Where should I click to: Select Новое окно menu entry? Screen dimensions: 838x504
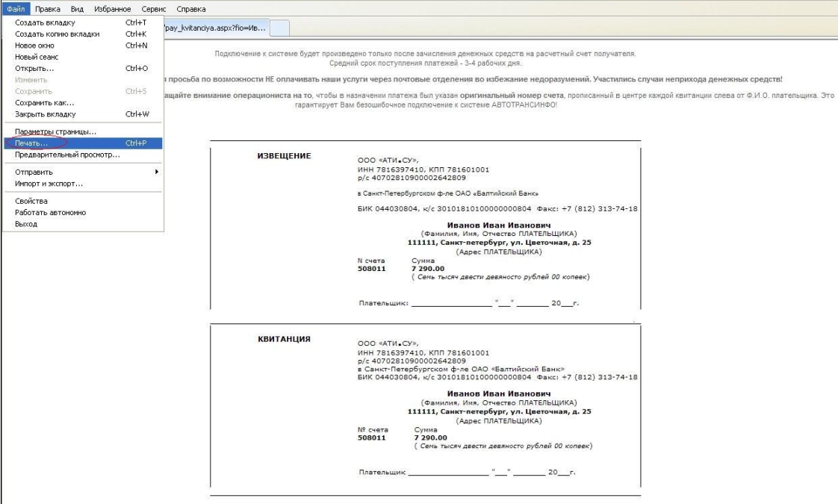37,46
